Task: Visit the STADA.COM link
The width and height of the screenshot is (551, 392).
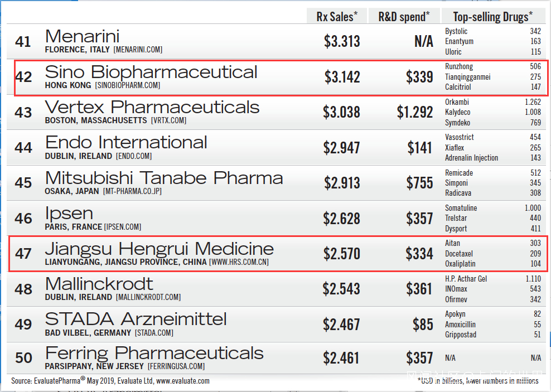Action: [154, 333]
